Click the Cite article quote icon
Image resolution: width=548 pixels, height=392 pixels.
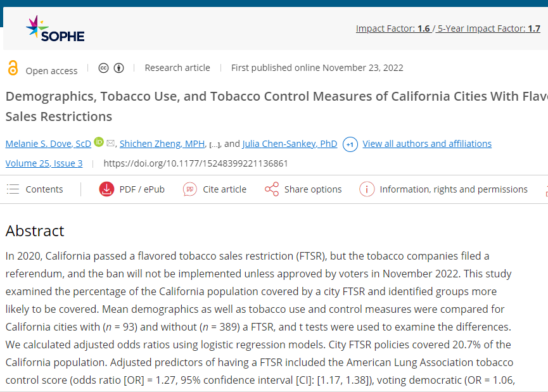point(190,189)
